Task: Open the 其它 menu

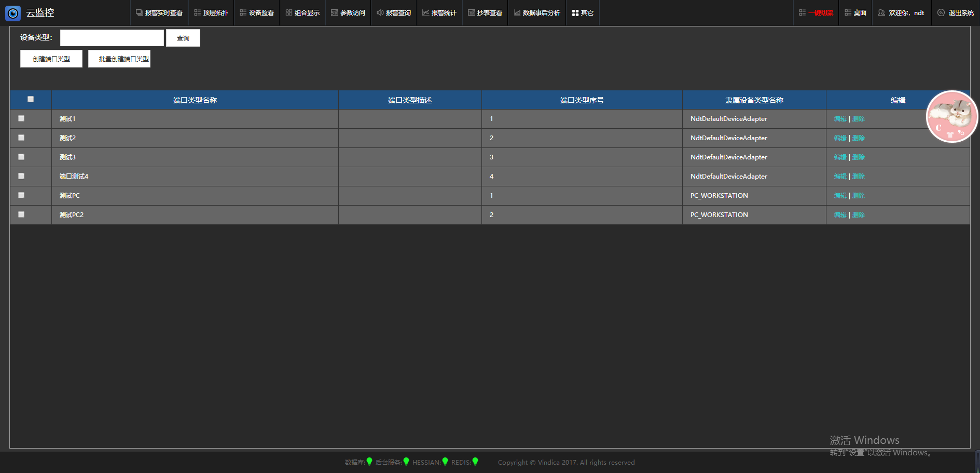Action: [x=582, y=12]
